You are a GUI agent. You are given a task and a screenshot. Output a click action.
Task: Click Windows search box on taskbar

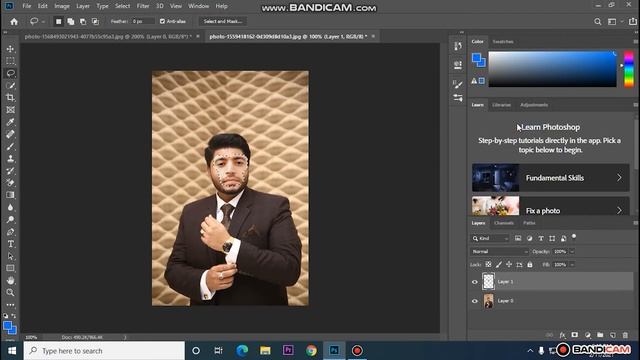point(104,351)
